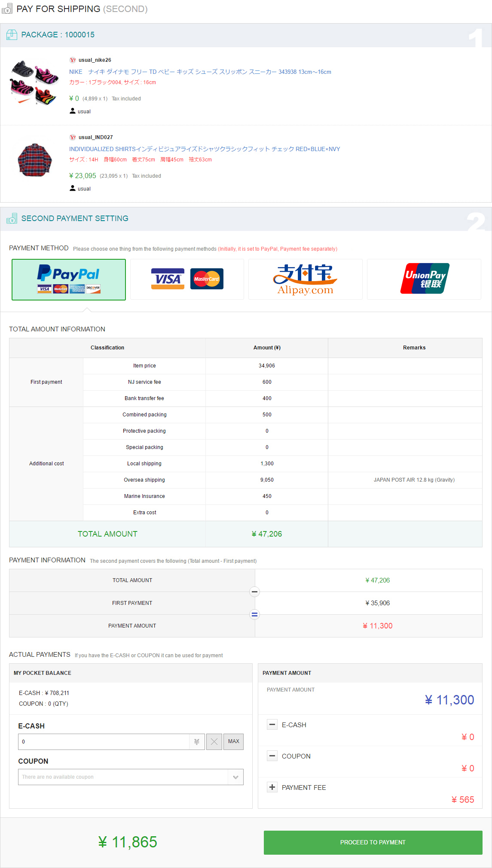Clear the E-CASH amount with X button
Viewport: 492px width, 868px height.
click(214, 741)
